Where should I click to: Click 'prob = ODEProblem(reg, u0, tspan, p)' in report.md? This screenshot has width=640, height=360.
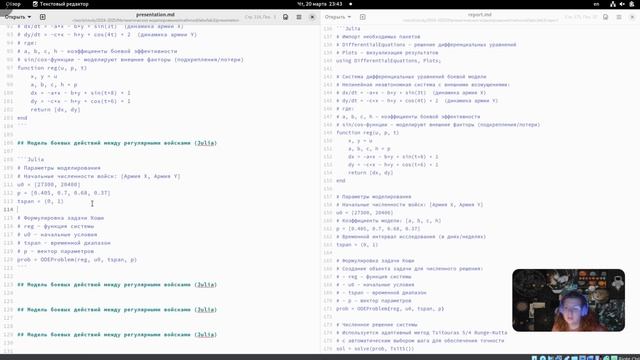[390, 309]
